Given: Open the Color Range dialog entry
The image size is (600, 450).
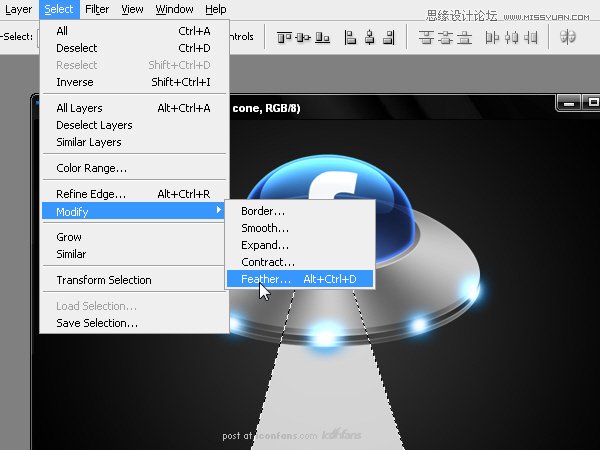Looking at the screenshot, I should 91,168.
